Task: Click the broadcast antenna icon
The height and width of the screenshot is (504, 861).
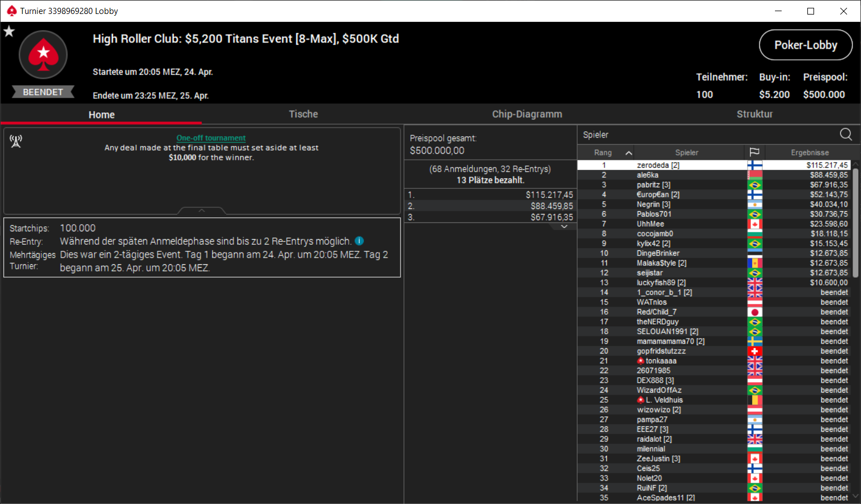Action: tap(16, 141)
